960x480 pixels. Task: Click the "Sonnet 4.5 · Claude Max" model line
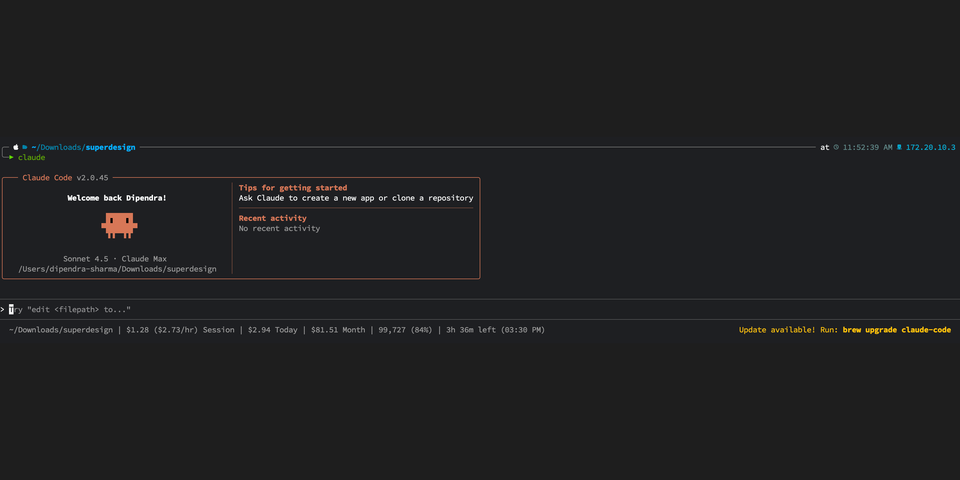(x=115, y=259)
